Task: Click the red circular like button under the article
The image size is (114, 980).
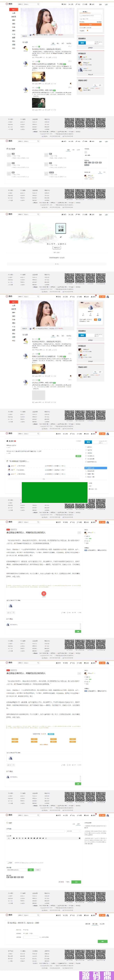Action: [x=43, y=594]
